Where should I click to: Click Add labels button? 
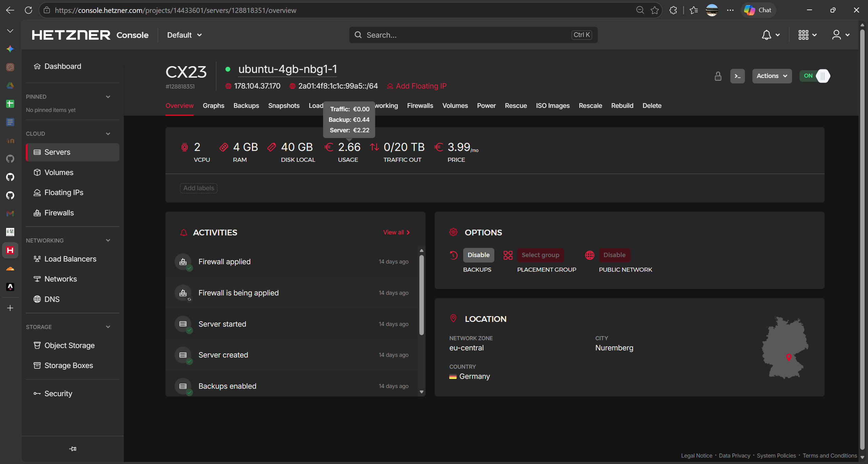click(199, 188)
